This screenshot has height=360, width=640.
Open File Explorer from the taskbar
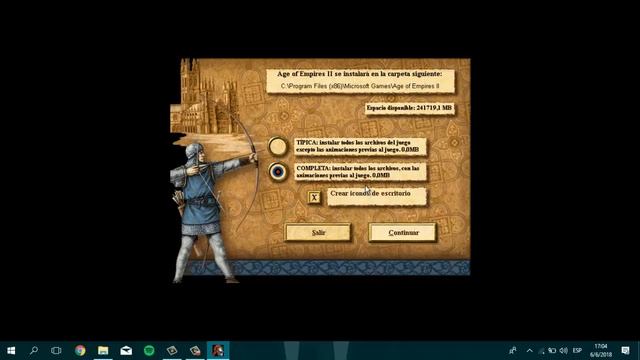click(x=103, y=350)
